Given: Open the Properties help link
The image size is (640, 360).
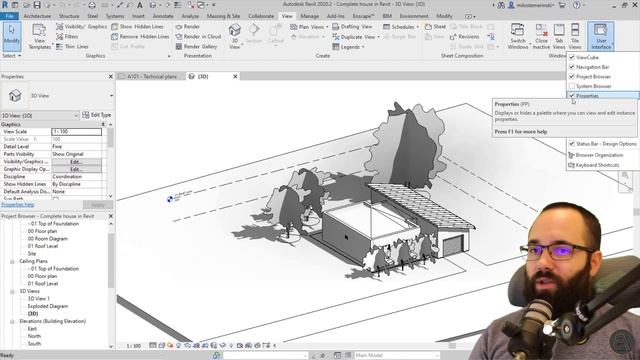Looking at the screenshot, I should [x=18, y=205].
